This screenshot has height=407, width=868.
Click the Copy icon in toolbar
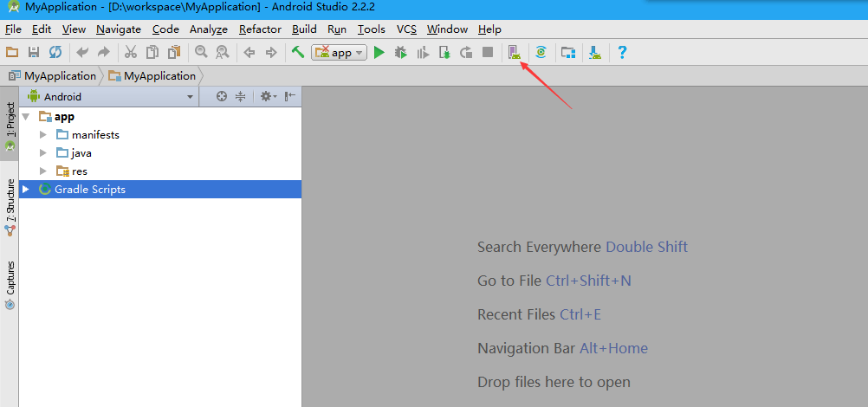point(152,53)
